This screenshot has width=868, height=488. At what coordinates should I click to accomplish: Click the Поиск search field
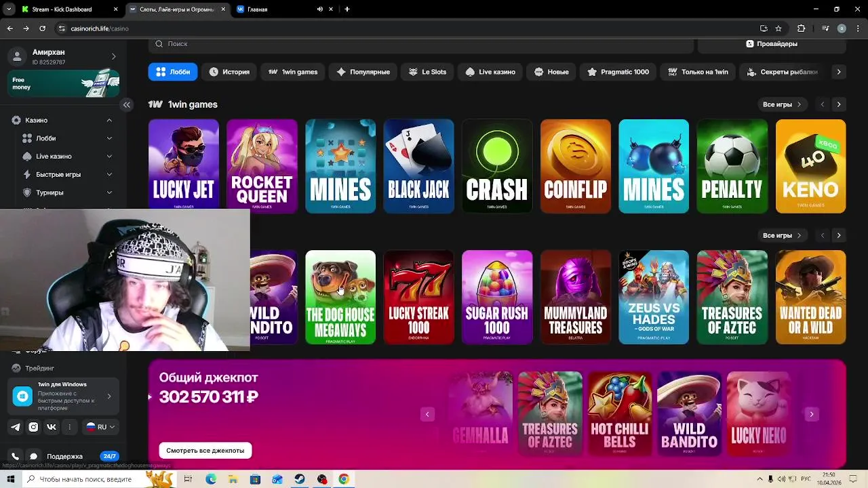tap(420, 44)
